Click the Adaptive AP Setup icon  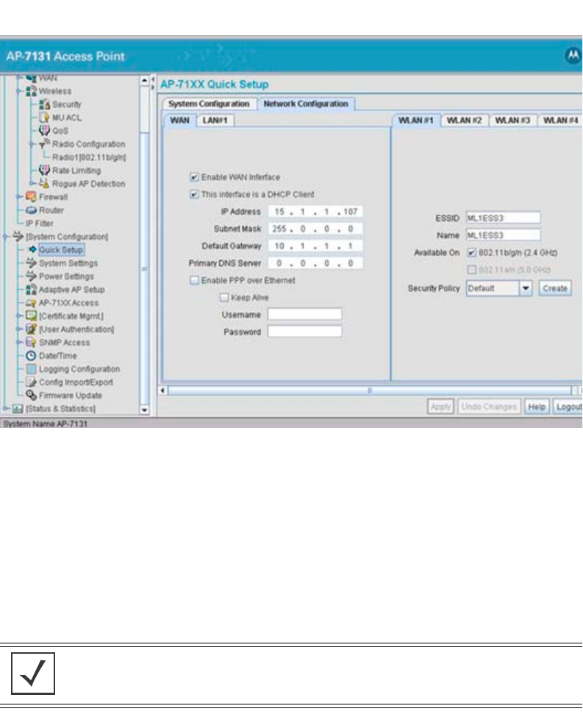click(31, 289)
